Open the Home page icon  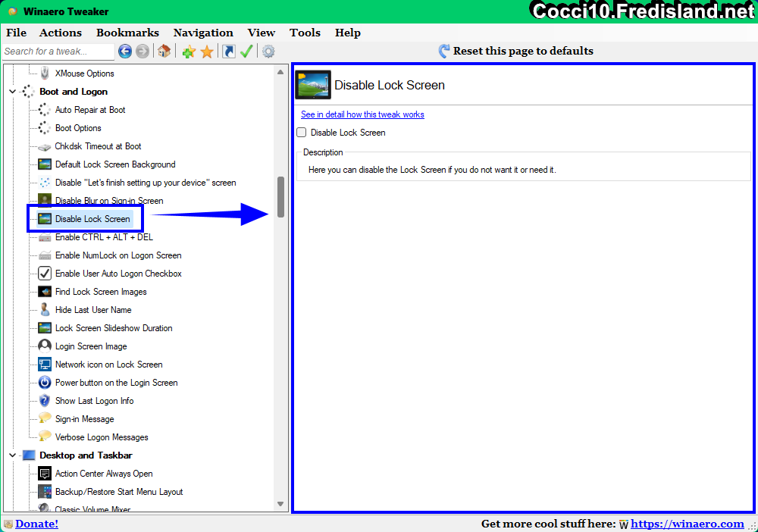(x=164, y=52)
